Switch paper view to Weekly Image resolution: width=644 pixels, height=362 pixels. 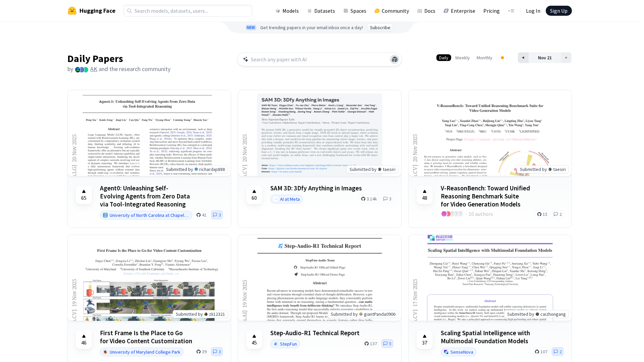tap(462, 58)
